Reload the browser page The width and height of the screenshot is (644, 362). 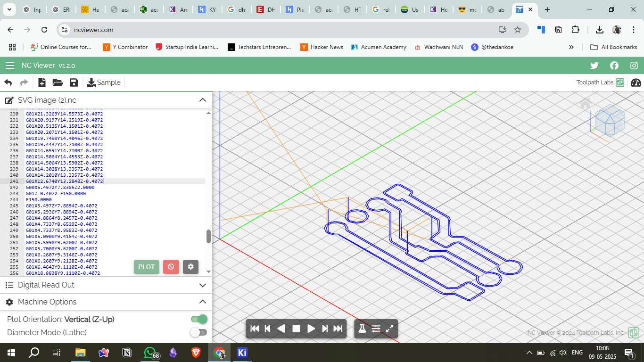[44, 30]
